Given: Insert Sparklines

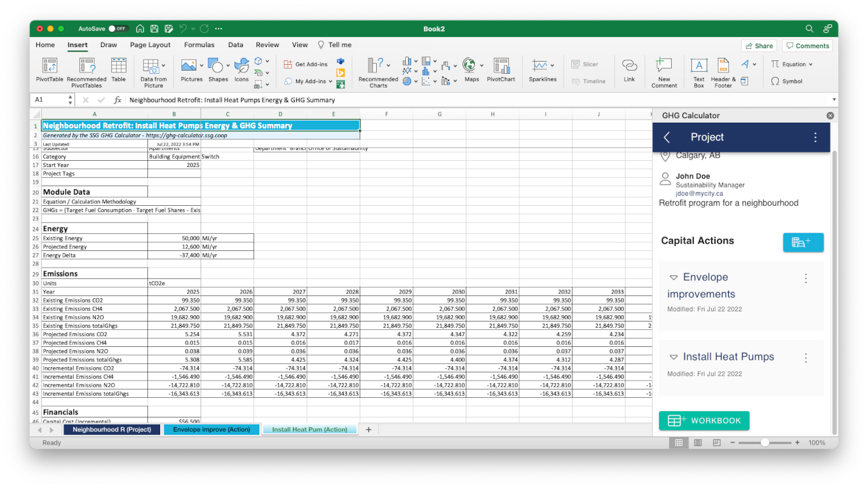Looking at the screenshot, I should click(x=539, y=65).
